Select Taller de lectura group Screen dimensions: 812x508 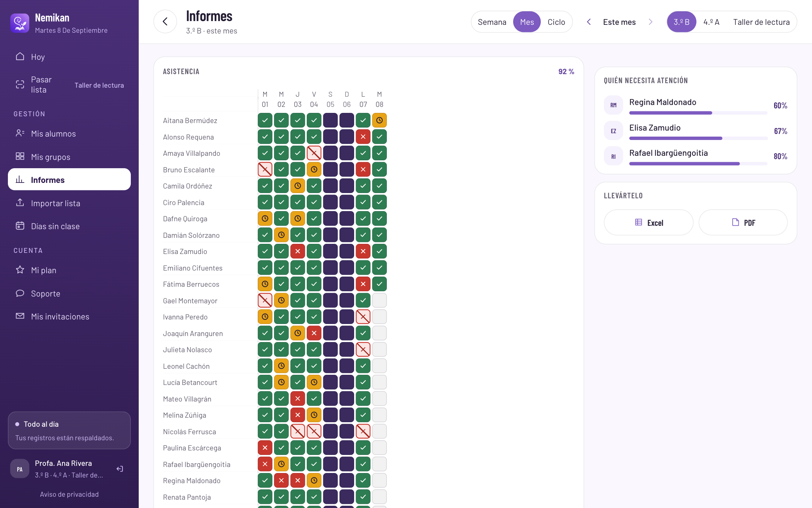[761, 22]
